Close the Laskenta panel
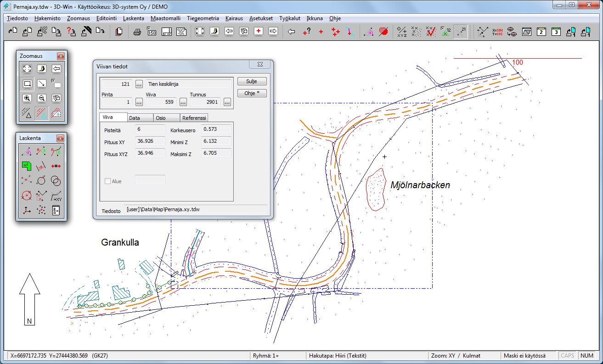The image size is (603, 364). pyautogui.click(x=61, y=138)
